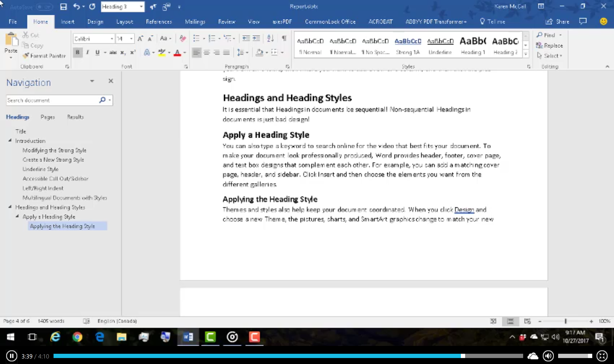Click the Share button
This screenshot has height=364, width=614.
[557, 22]
